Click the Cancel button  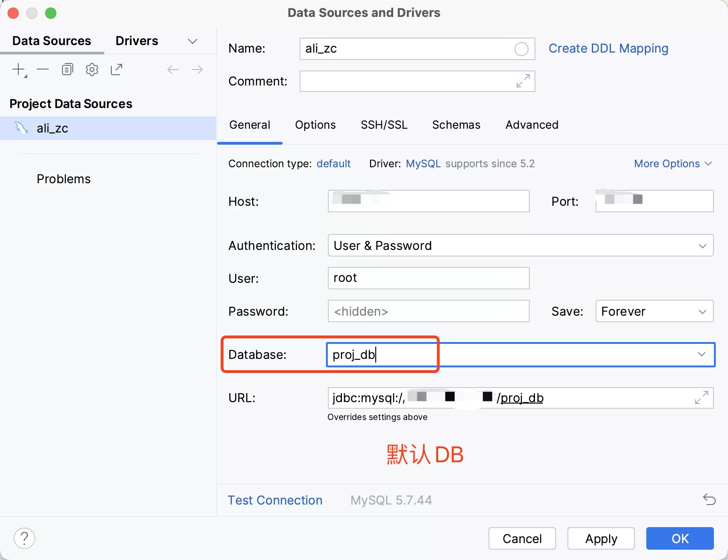coord(522,538)
